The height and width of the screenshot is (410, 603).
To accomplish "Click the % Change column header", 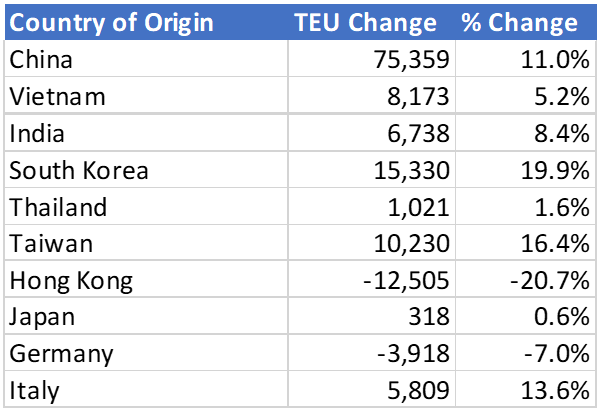I will click(x=520, y=23).
